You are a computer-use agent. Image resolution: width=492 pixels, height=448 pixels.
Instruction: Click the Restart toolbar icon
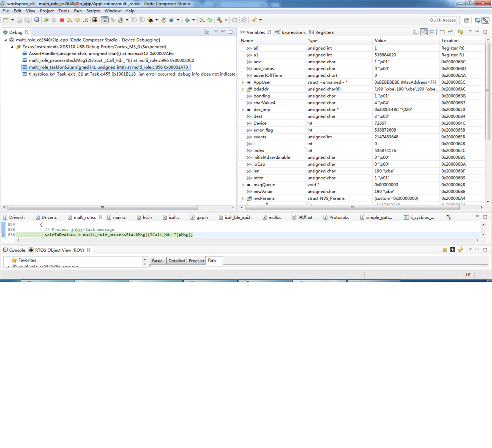coord(164,20)
